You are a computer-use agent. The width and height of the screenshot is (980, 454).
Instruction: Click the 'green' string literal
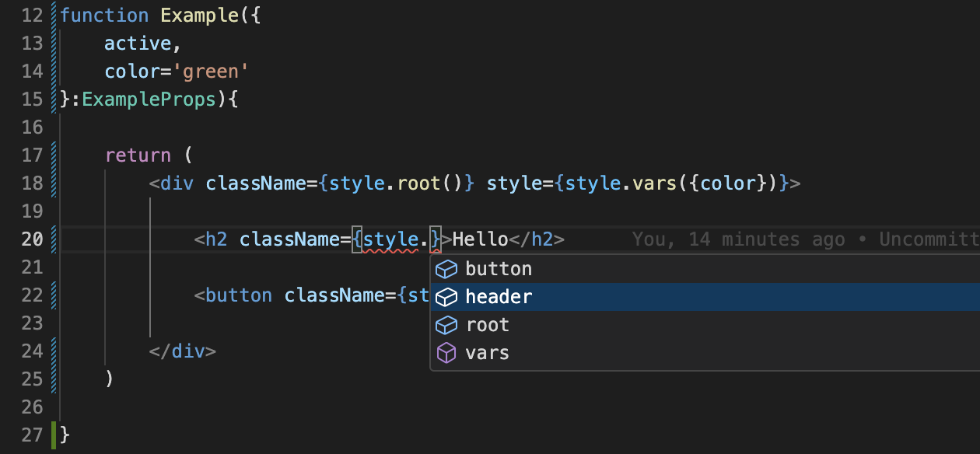click(211, 72)
